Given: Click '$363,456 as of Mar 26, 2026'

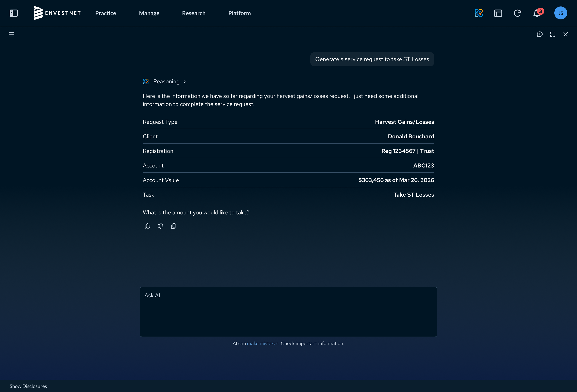Looking at the screenshot, I should tap(396, 180).
